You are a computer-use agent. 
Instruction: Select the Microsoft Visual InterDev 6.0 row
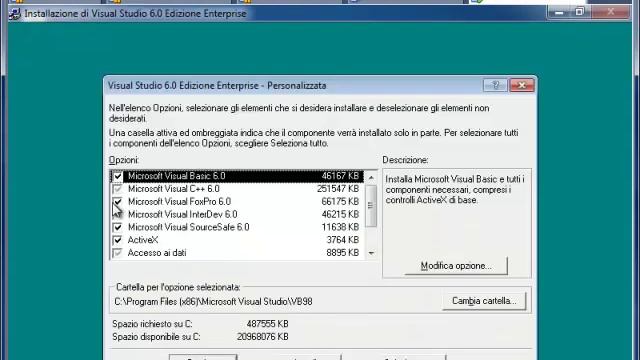point(237,214)
